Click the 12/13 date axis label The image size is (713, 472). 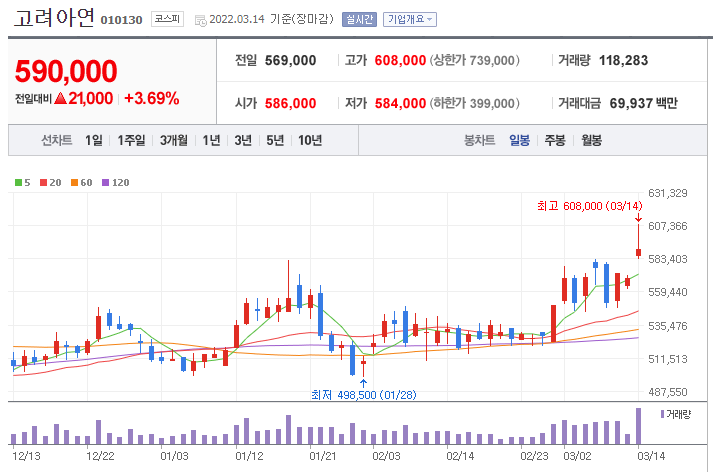(26, 456)
